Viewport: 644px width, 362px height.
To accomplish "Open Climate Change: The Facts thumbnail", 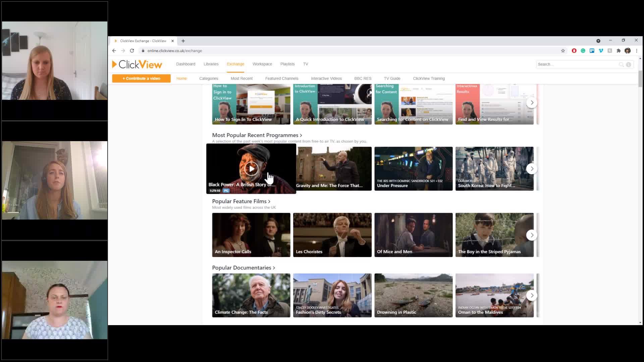I will coord(251,295).
